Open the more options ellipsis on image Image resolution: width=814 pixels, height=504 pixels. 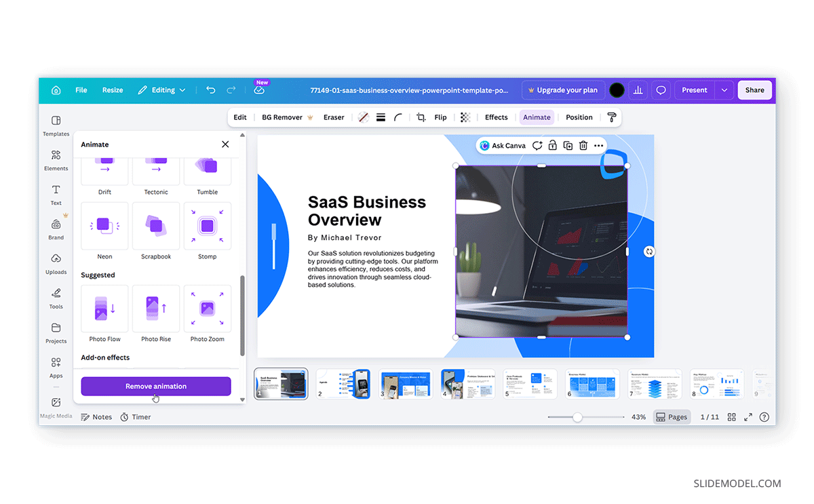598,146
